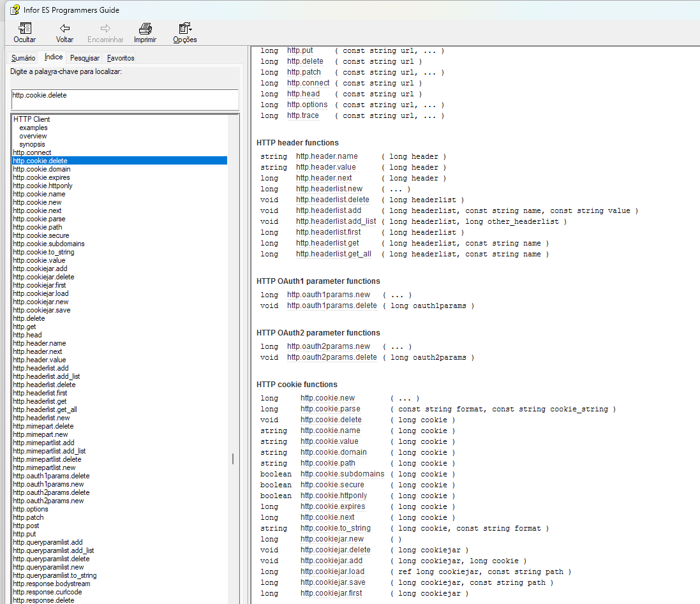The image size is (700, 604).
Task: Open the http.oauth1params.new link in content
Action: (329, 295)
